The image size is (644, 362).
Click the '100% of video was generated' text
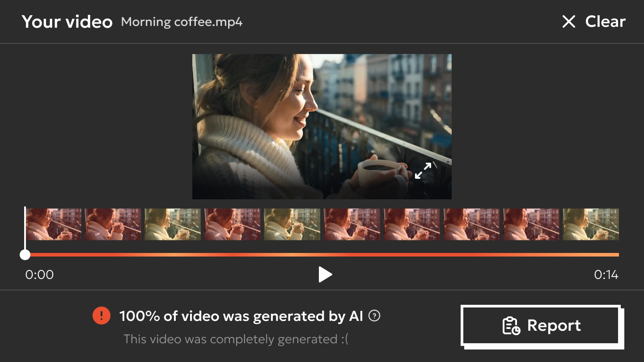pos(241,316)
